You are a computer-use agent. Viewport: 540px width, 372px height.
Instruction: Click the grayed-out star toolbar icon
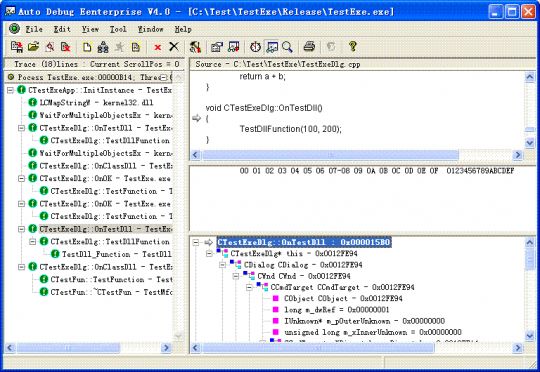click(119, 46)
